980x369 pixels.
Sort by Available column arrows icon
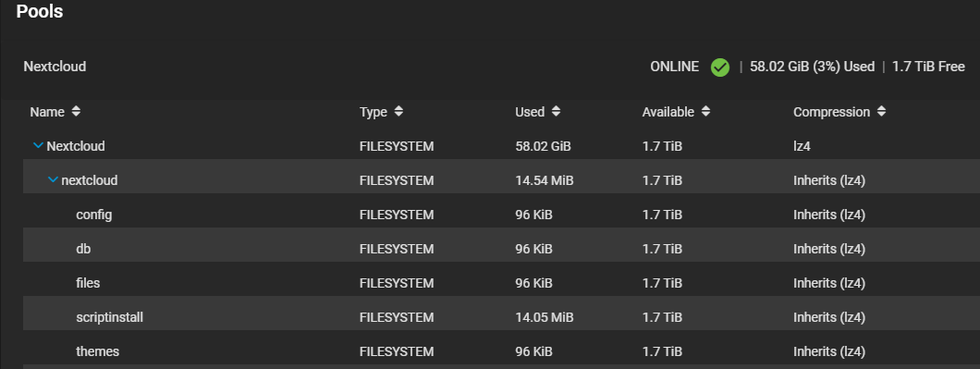click(x=705, y=111)
